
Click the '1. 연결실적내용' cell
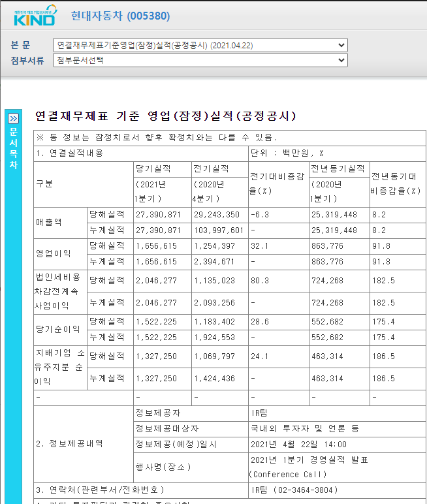click(141, 153)
